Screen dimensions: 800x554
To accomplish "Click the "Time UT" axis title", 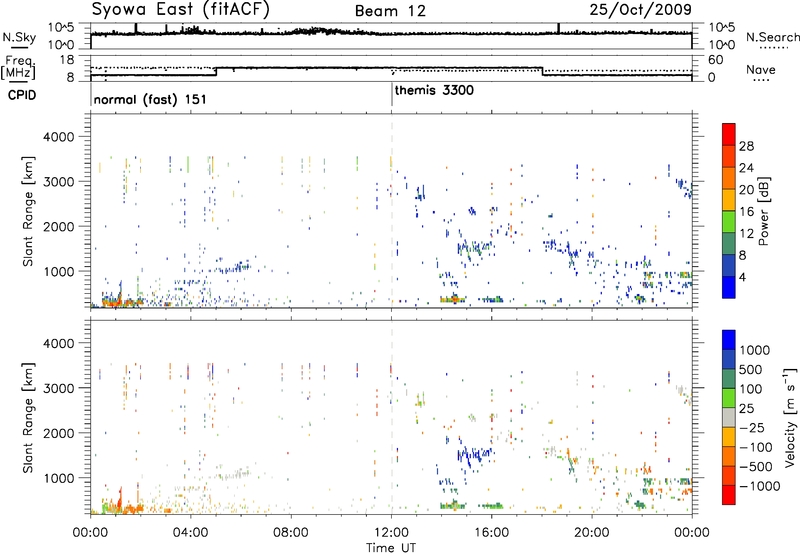I will point(391,548).
